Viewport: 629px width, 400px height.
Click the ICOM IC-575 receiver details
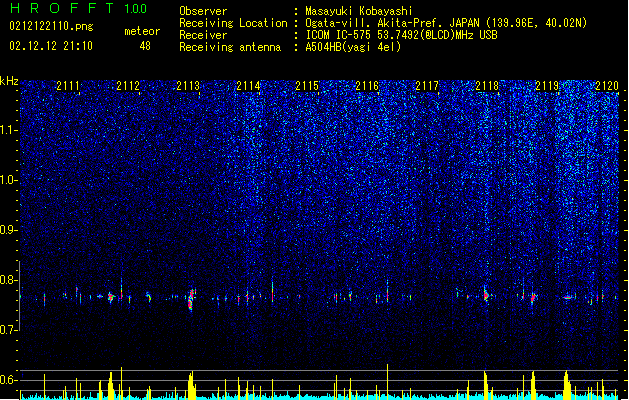[x=402, y=35]
